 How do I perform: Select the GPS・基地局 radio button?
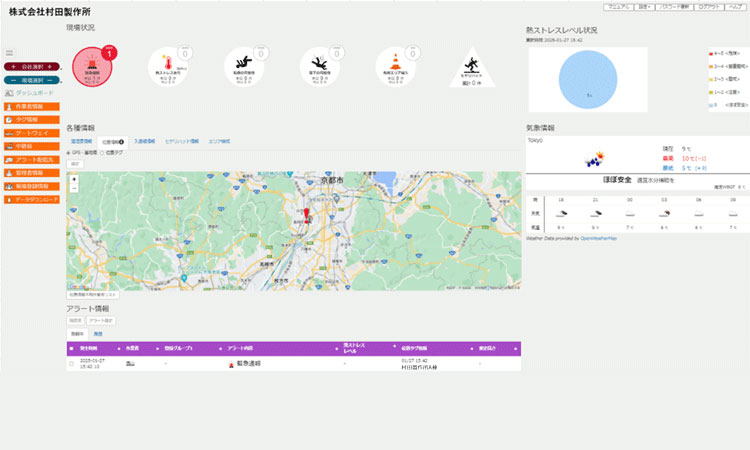pos(68,153)
